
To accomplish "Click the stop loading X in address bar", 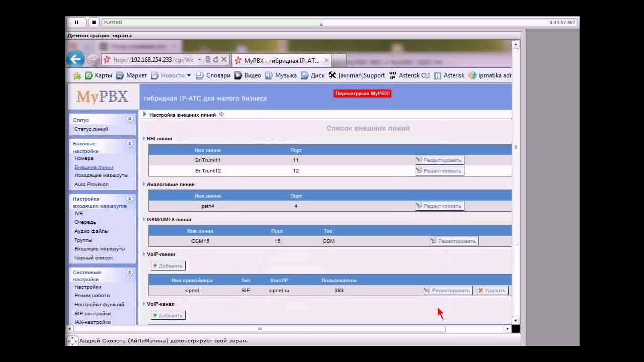I will 224,60.
